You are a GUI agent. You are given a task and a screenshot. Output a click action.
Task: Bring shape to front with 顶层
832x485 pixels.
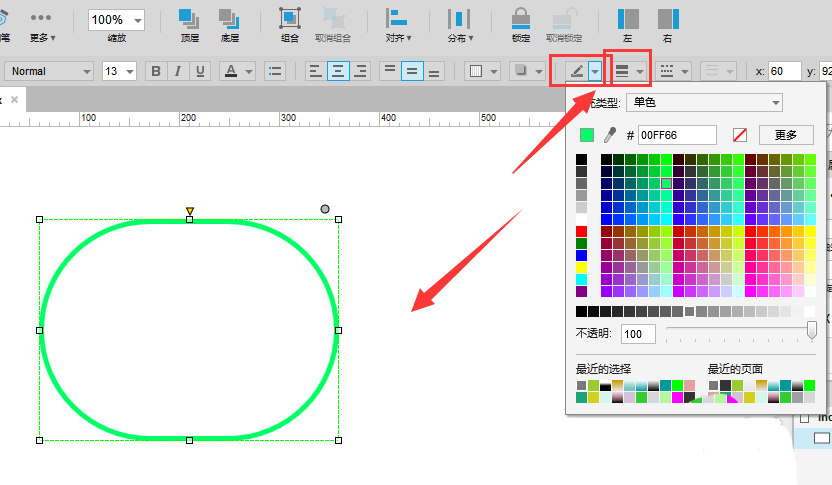click(189, 25)
